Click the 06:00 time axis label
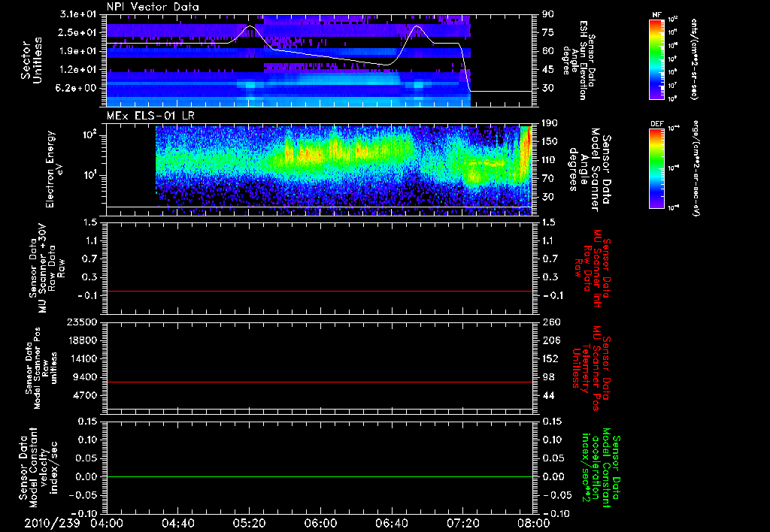 [320, 523]
